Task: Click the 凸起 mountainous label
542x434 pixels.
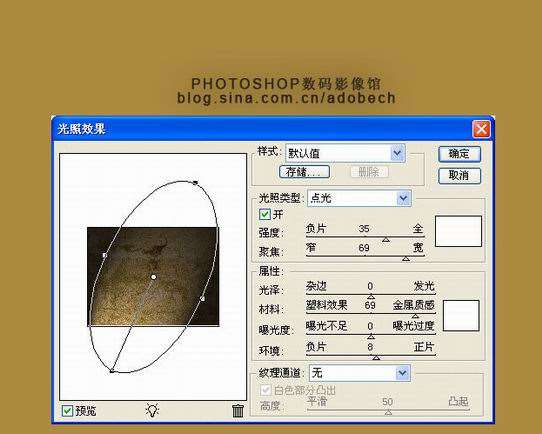Action: 458,402
